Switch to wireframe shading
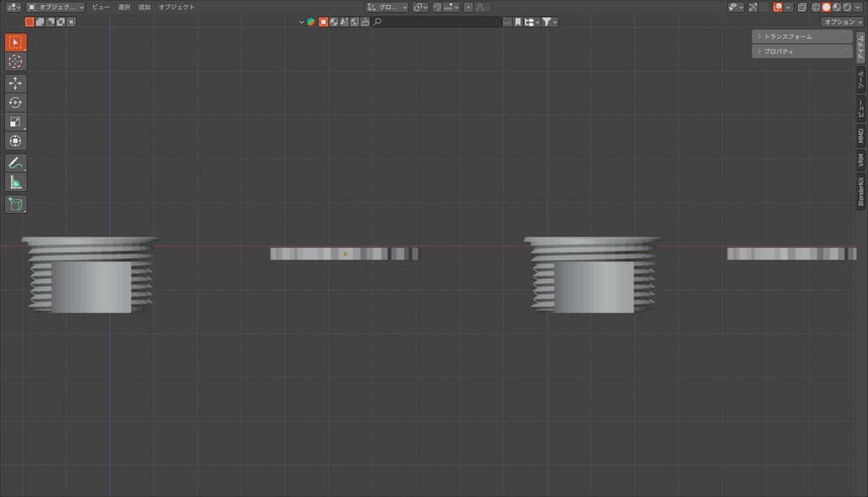Viewport: 868px width, 497px height. [x=816, y=7]
